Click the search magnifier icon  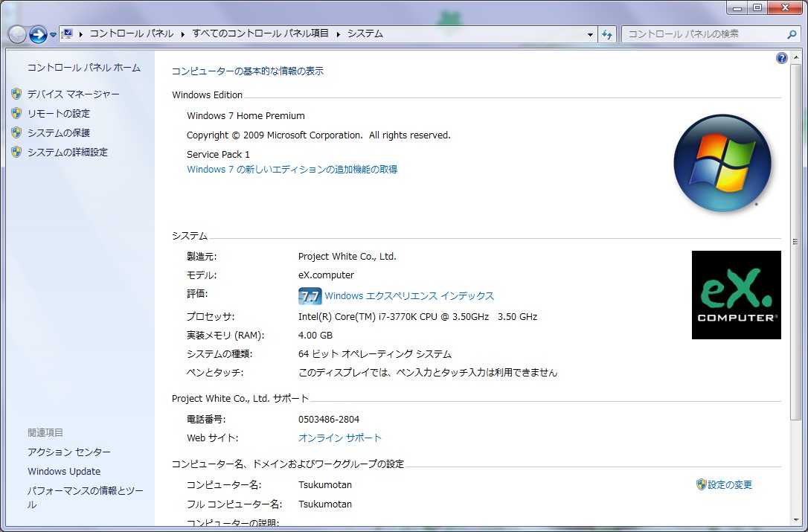[792, 34]
